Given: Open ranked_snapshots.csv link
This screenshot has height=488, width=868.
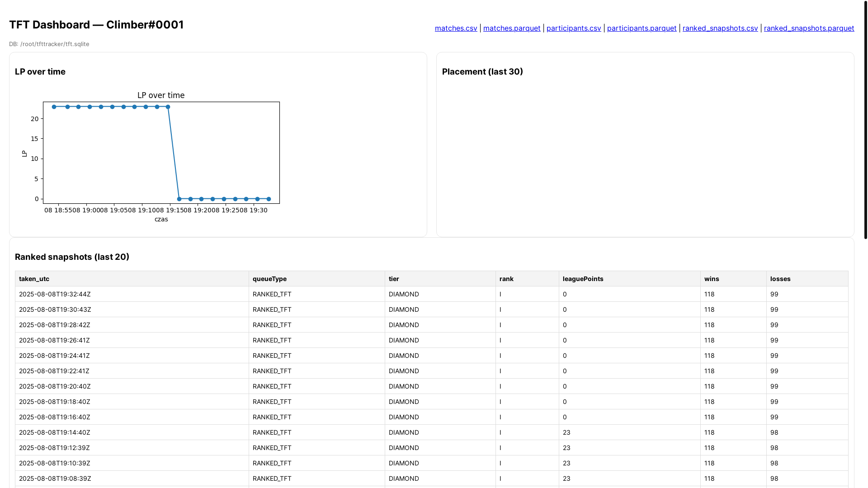Looking at the screenshot, I should point(720,28).
